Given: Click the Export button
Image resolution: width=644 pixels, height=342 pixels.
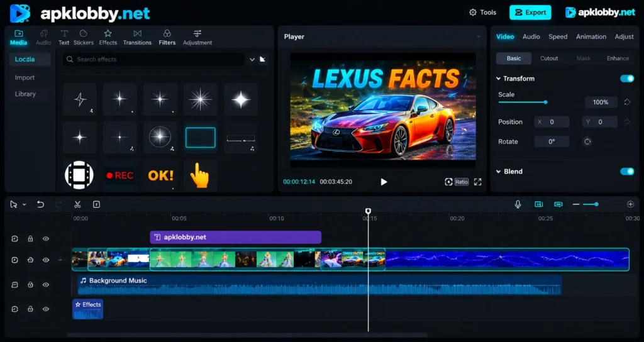Looking at the screenshot, I should click(x=530, y=13).
